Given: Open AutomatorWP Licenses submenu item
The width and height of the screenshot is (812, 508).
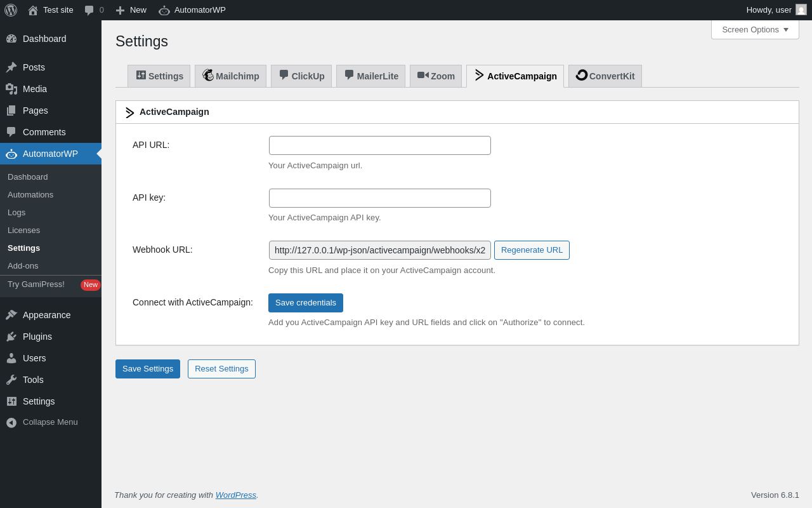Looking at the screenshot, I should pyautogui.click(x=51, y=231).
